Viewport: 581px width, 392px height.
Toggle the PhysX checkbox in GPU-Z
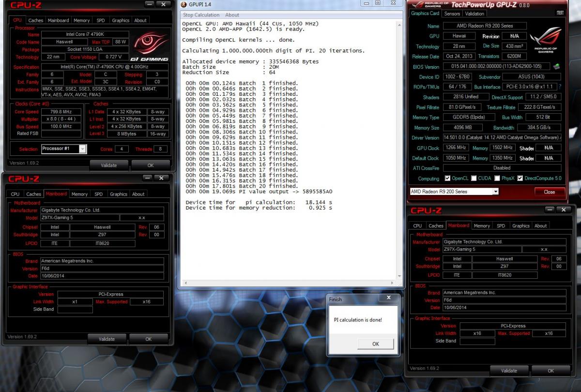coord(497,179)
